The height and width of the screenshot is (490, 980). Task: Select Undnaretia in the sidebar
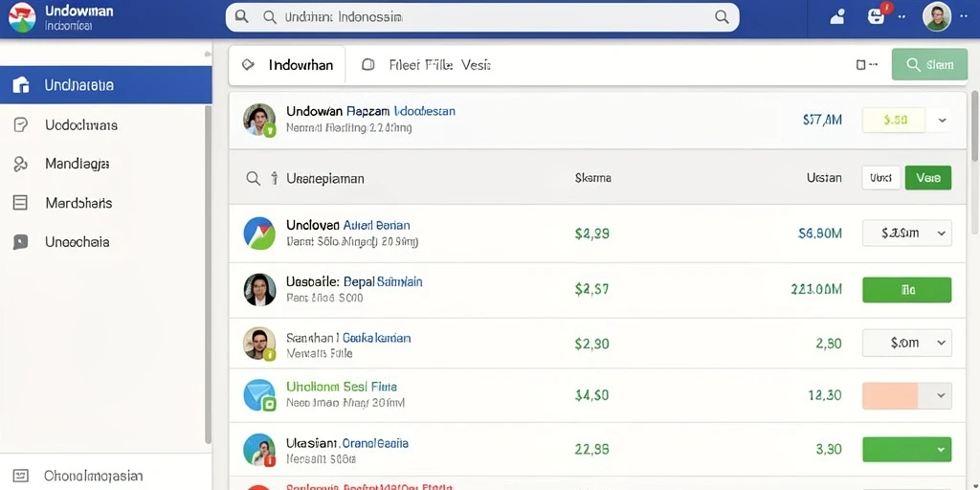pos(105,85)
